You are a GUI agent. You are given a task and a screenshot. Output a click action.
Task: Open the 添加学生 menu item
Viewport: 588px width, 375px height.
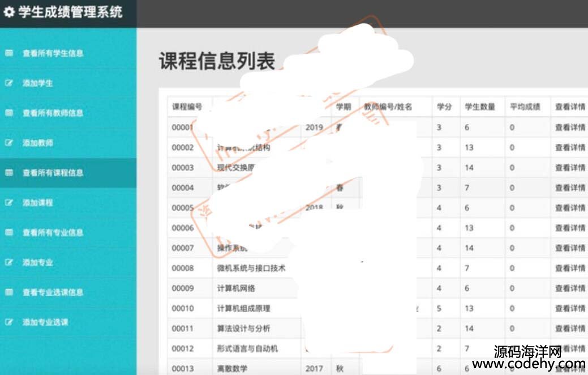pos(37,83)
